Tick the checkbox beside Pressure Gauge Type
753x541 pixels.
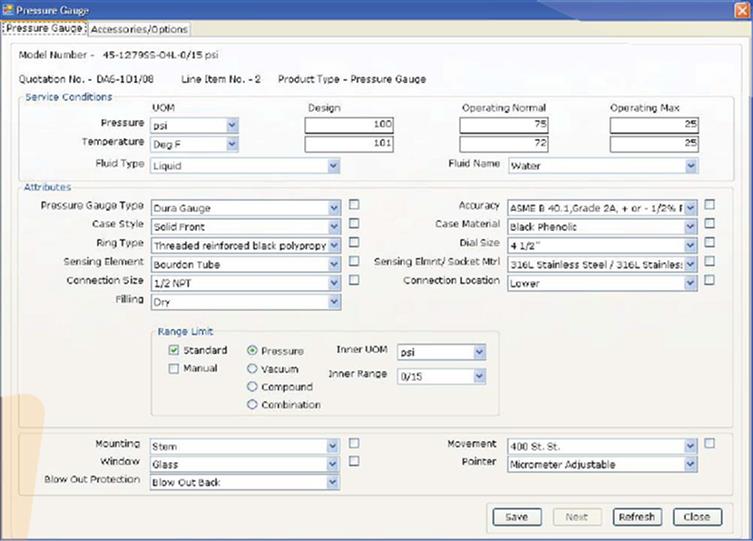(354, 205)
